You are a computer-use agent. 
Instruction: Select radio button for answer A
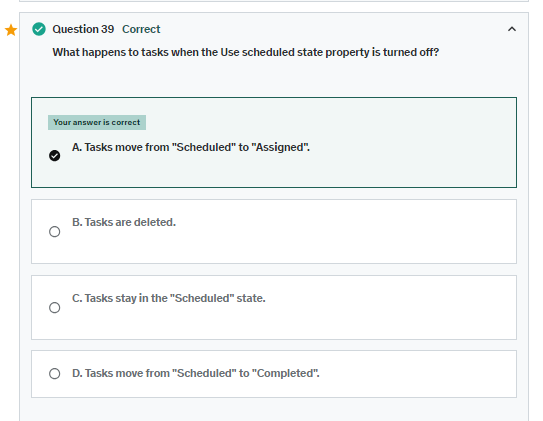click(x=54, y=155)
